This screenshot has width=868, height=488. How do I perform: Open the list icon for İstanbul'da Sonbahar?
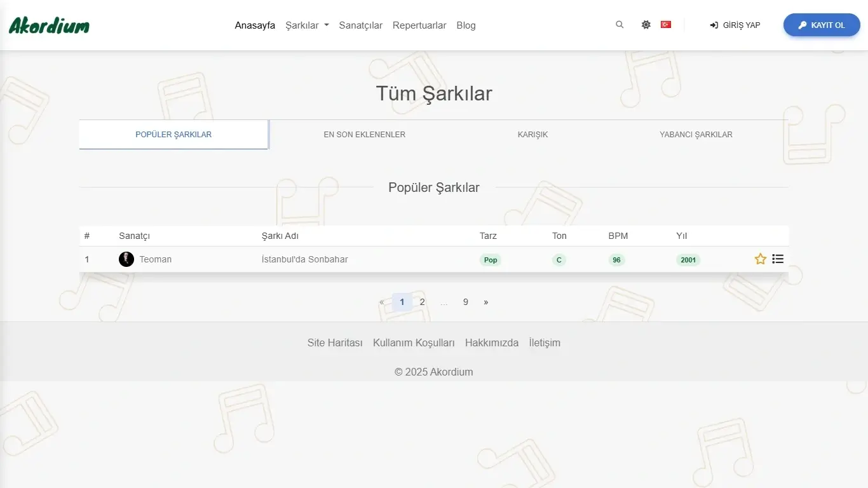coord(778,259)
